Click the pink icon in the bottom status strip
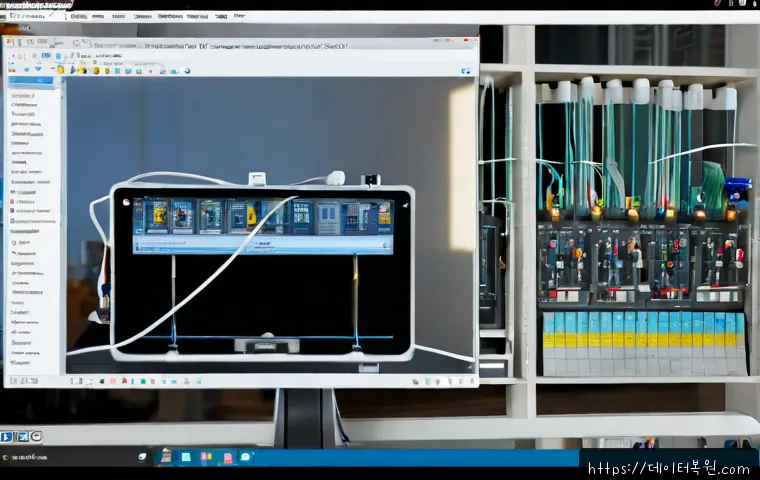The image size is (760, 480). coord(113,381)
